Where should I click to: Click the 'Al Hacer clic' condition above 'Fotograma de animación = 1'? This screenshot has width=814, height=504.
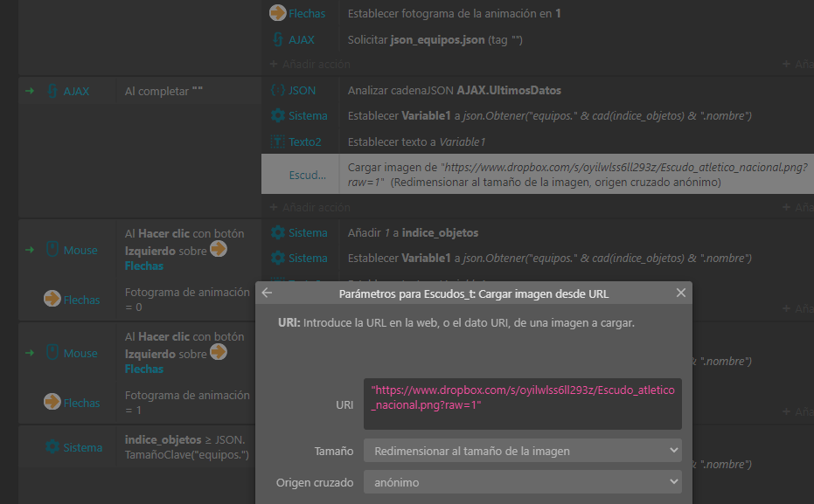(x=184, y=353)
